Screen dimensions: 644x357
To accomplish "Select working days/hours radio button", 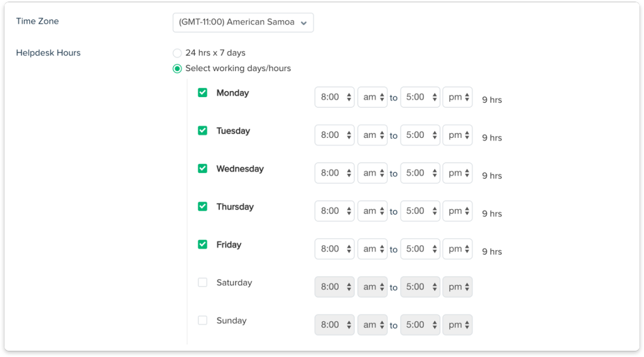I will tap(177, 68).
